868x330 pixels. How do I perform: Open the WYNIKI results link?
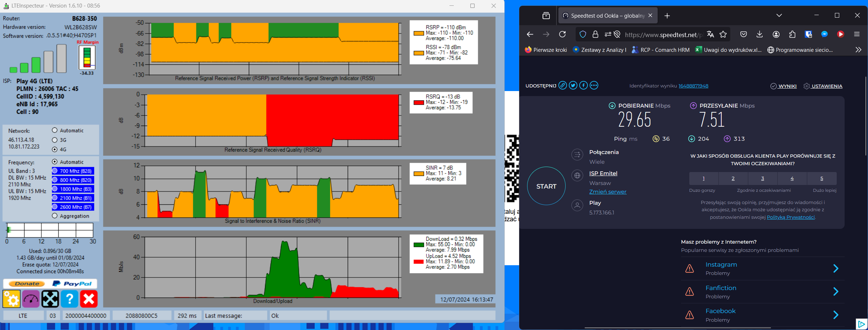tap(784, 86)
